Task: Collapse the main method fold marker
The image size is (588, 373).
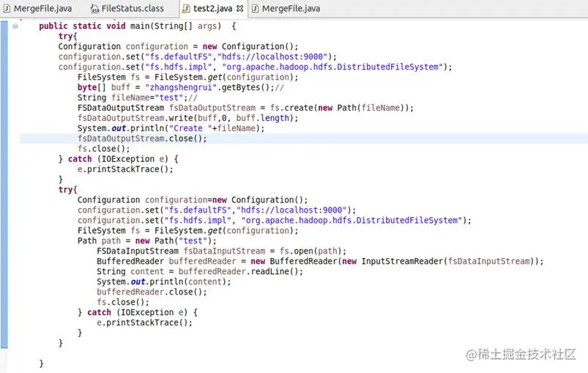Action: [15, 26]
